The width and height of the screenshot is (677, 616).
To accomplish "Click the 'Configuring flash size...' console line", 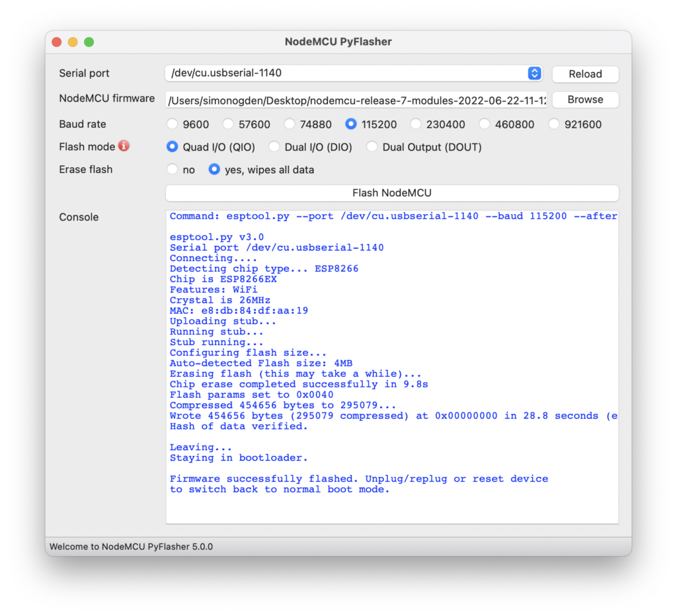I will (248, 353).
